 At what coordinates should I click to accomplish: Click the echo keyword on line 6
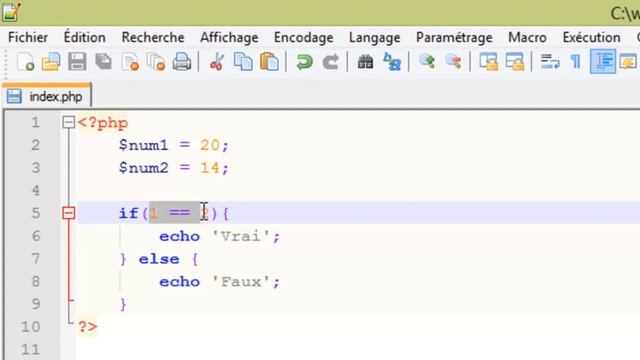179,236
